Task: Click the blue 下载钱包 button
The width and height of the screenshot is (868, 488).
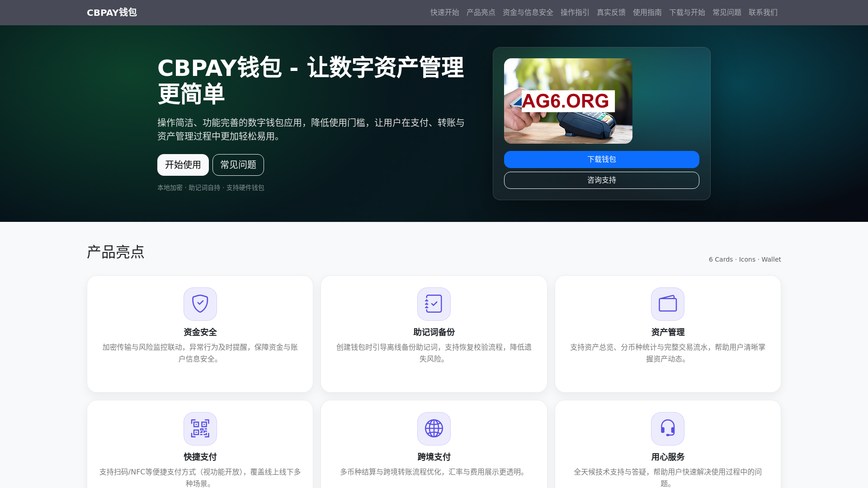Action: click(x=602, y=160)
